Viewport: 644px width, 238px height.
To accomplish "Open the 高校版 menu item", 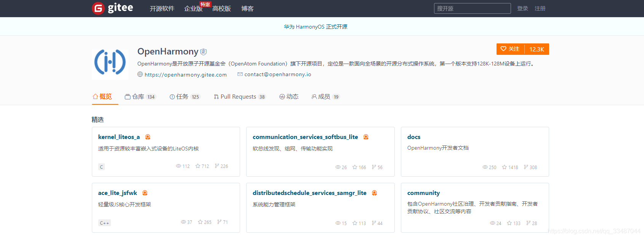I will pos(221,8).
